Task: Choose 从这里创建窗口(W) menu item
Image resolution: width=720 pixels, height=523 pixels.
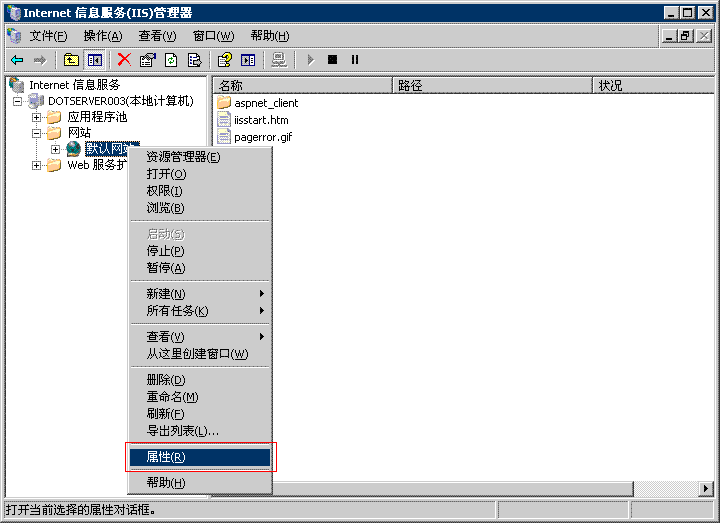Action: coord(200,354)
